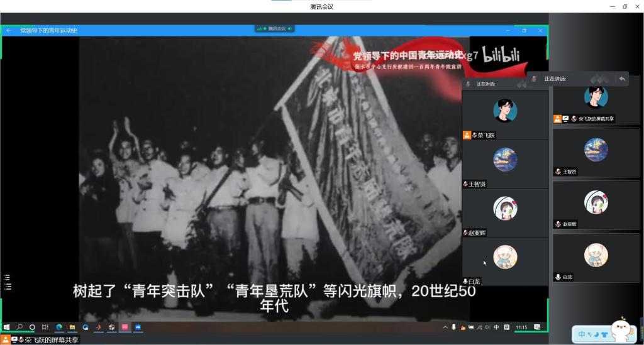
Task: Toggle 中 language mode on the floating IME bar
Action: 581,334
